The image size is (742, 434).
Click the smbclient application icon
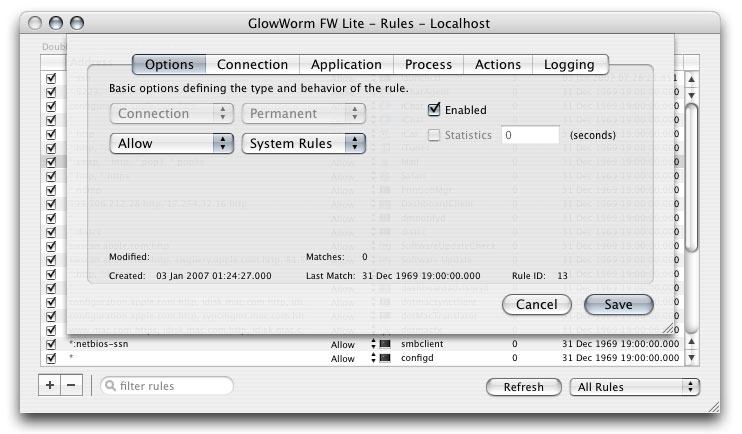[x=385, y=344]
